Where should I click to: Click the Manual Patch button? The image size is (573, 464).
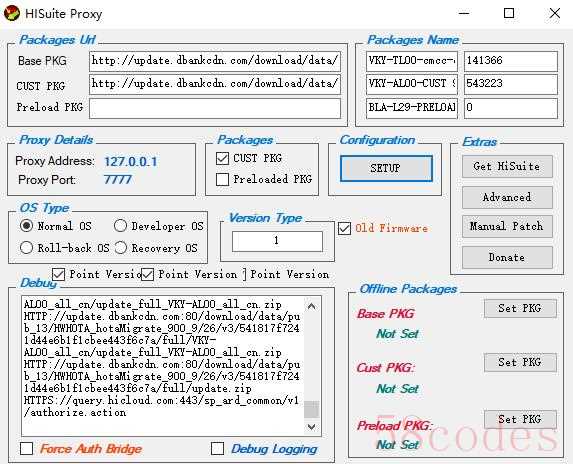[x=507, y=227]
